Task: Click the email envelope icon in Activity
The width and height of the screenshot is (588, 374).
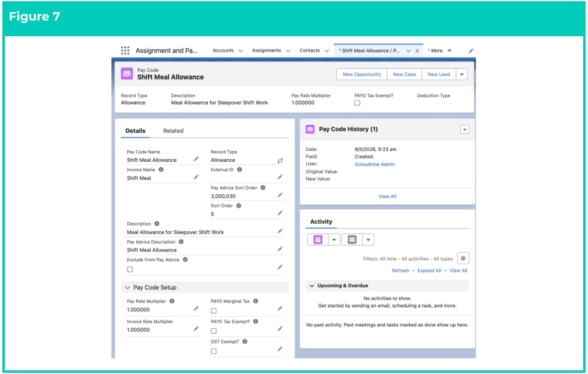Action: click(x=352, y=239)
